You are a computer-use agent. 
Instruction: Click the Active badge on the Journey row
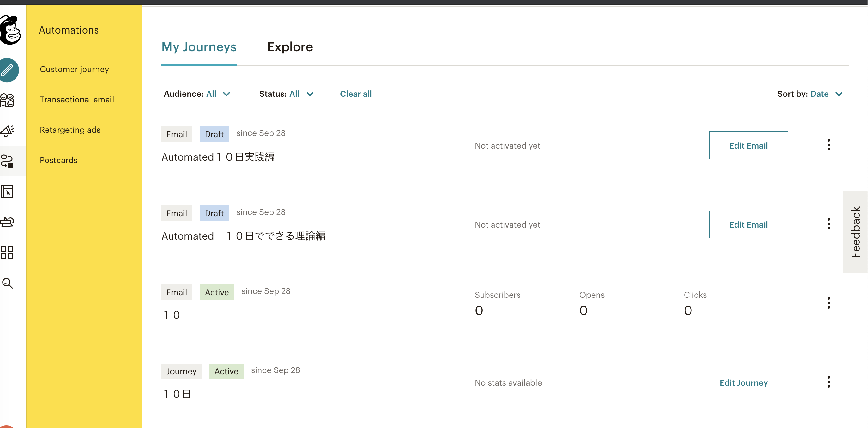coord(226,371)
